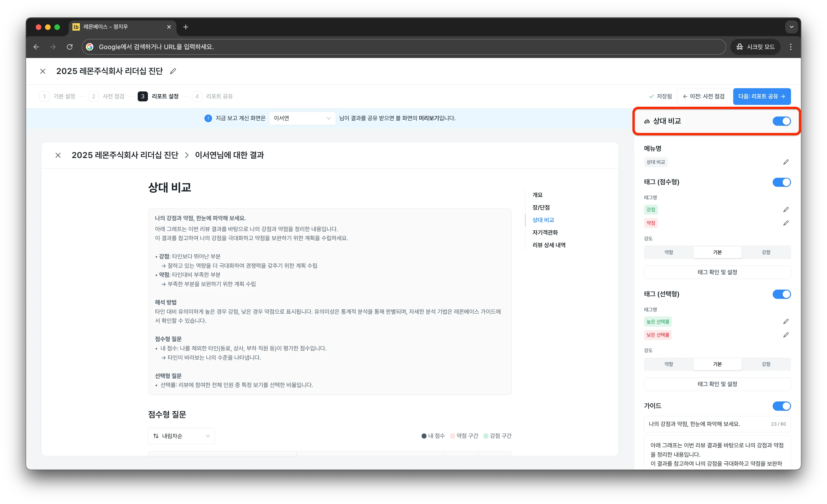This screenshot has height=504, width=827.
Task: Click the blue info icon in preview banner
Action: [x=208, y=118]
